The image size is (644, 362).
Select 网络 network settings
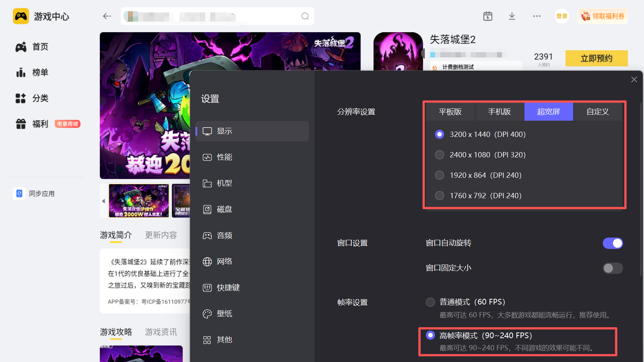pos(252,262)
